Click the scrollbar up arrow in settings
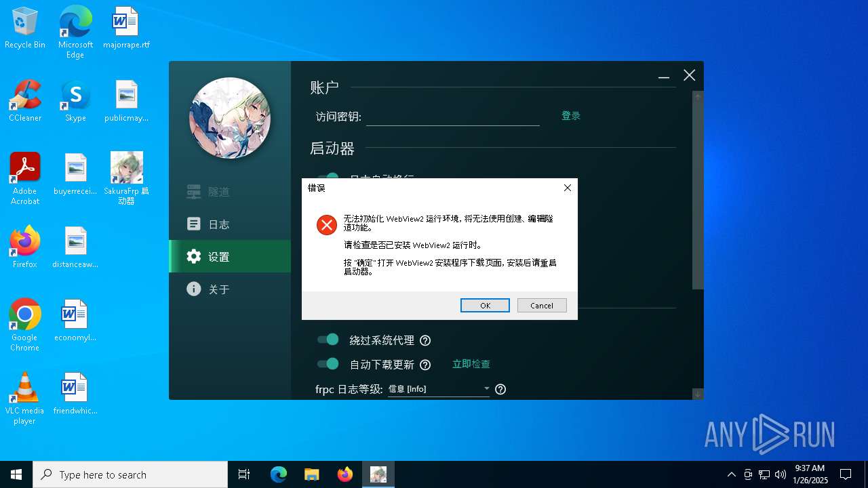 click(698, 97)
